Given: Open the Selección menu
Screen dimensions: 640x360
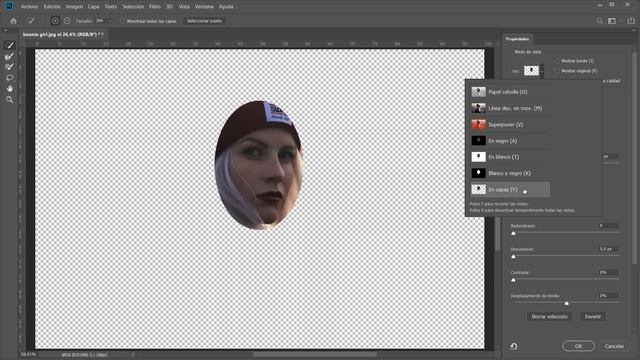Looking at the screenshot, I should click(133, 7).
